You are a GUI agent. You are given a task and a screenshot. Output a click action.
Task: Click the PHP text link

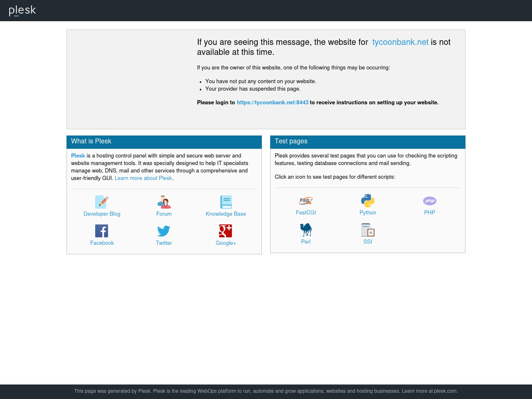(430, 213)
